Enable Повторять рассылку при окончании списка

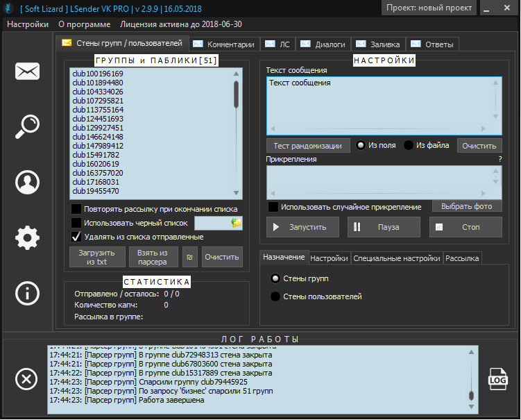[76, 209]
